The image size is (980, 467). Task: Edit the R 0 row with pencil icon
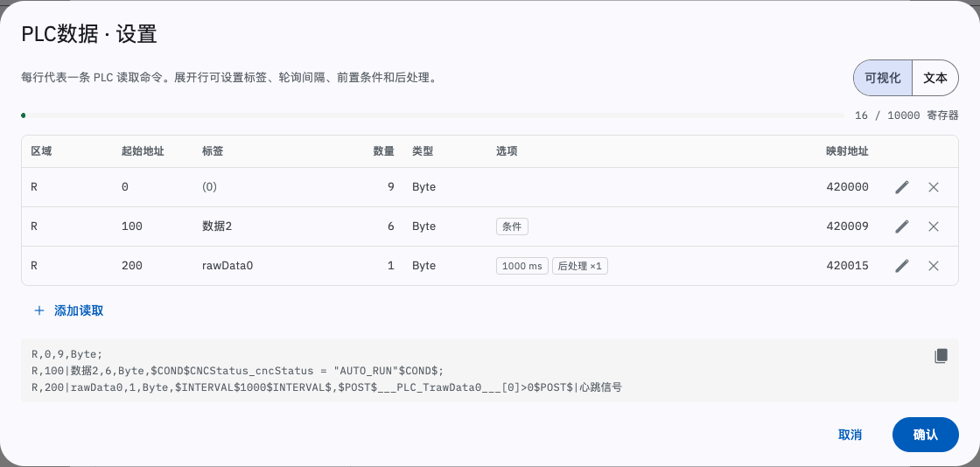coord(901,187)
